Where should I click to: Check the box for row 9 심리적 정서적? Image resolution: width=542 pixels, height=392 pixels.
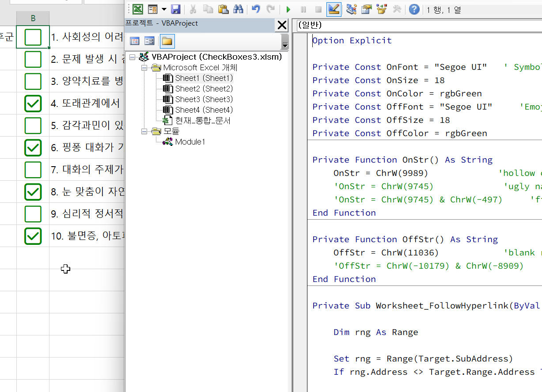click(x=33, y=214)
